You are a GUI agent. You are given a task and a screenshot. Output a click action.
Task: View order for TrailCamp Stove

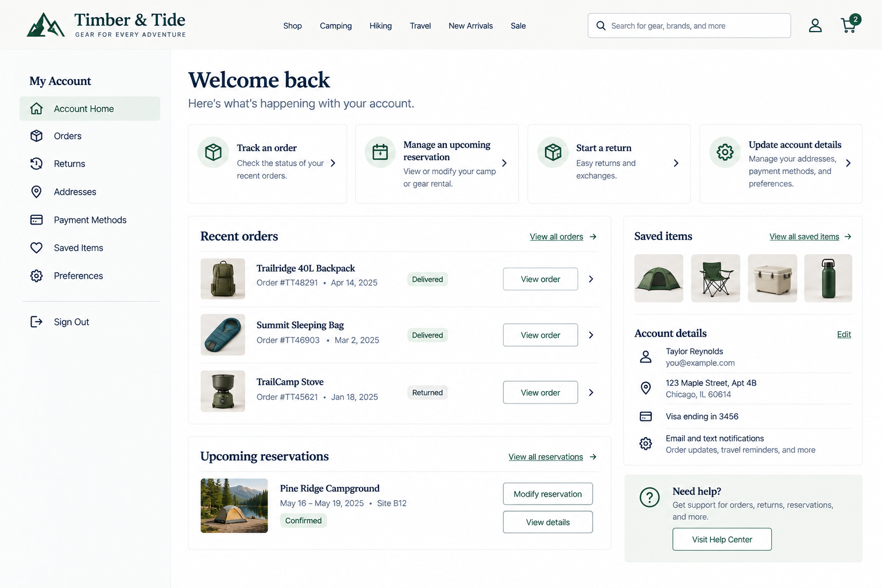coord(540,393)
